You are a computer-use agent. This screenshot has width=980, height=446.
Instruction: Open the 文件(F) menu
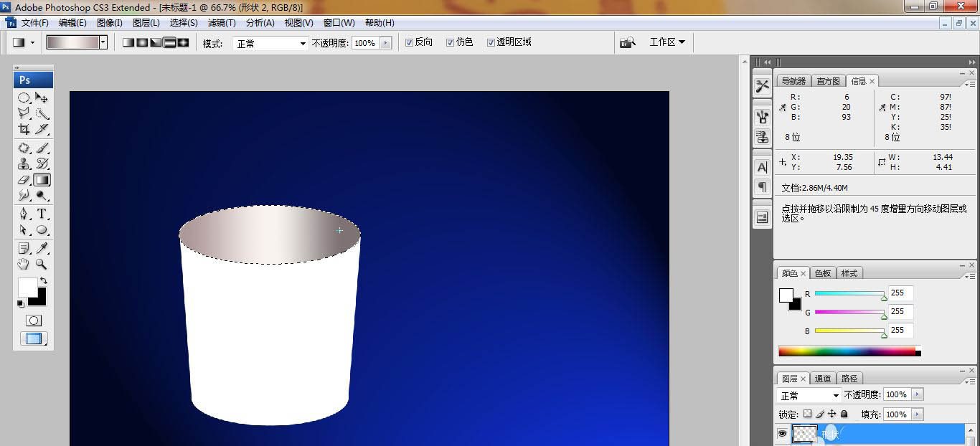pyautogui.click(x=35, y=23)
